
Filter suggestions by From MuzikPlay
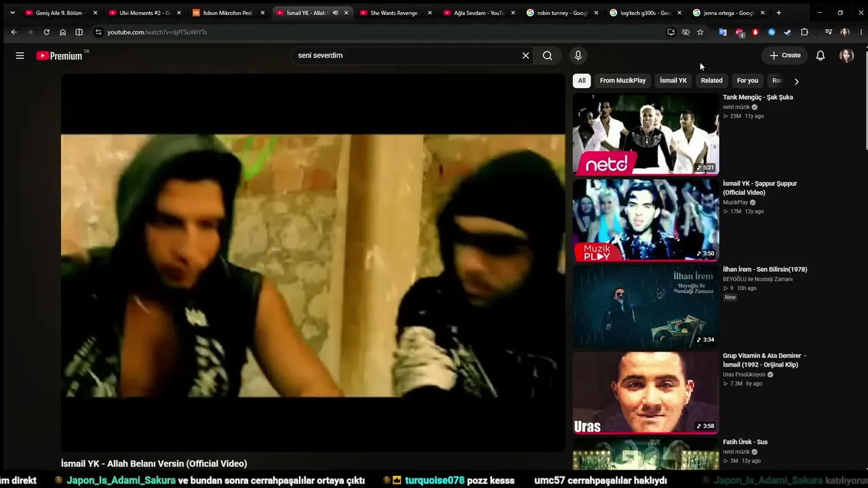coord(623,81)
